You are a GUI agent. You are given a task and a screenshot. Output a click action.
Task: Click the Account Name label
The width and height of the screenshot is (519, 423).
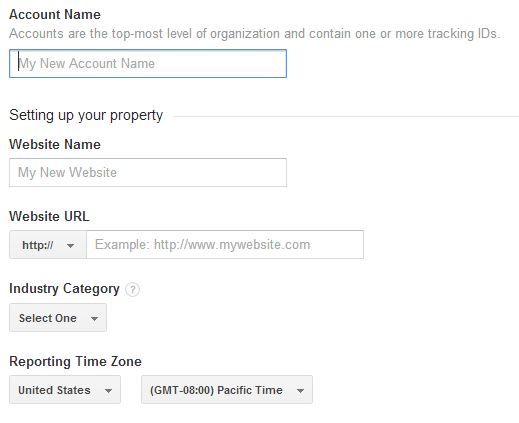click(55, 14)
